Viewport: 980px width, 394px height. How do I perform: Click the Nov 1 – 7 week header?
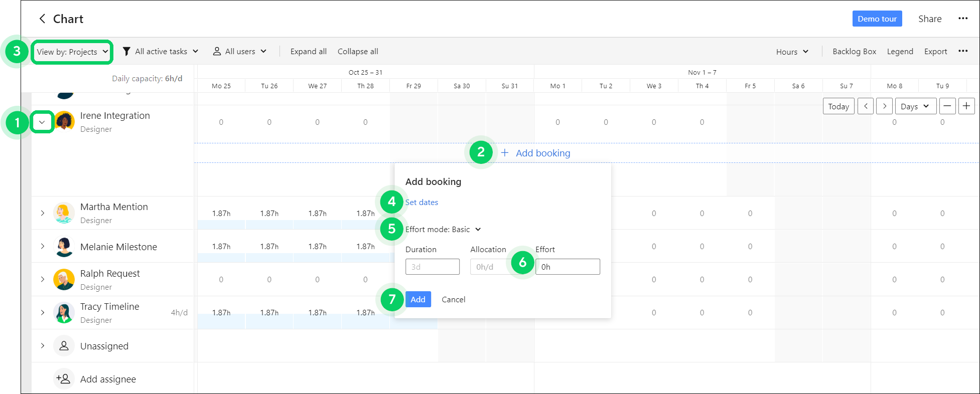tap(702, 73)
